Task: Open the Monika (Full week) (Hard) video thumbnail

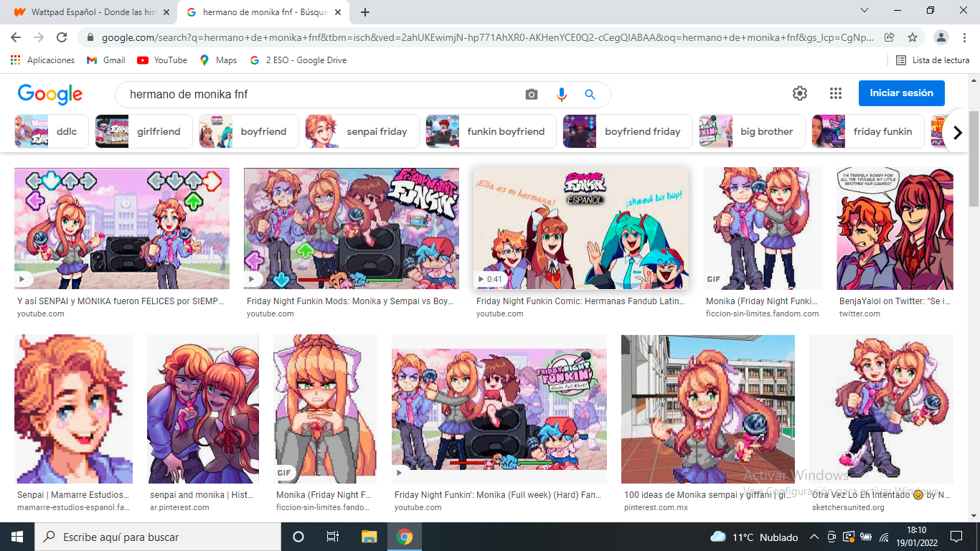Action: tap(499, 409)
